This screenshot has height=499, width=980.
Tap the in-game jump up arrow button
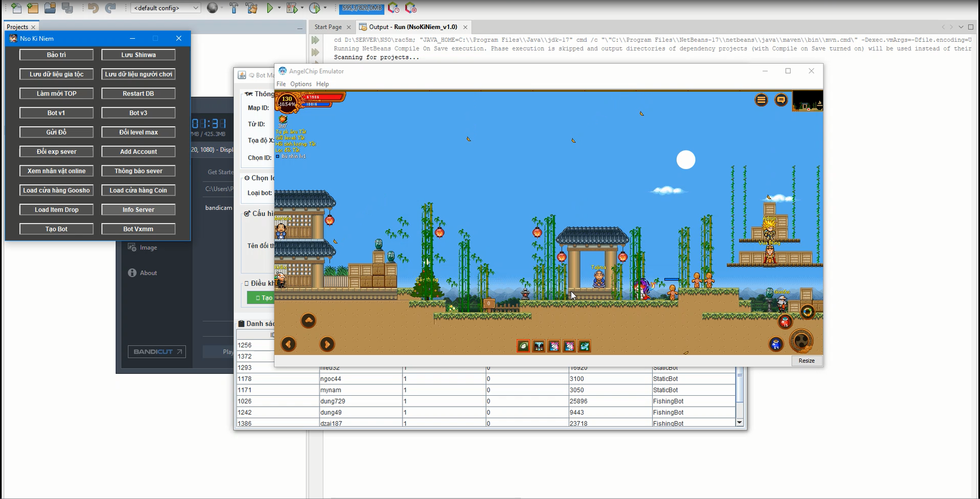tap(309, 321)
